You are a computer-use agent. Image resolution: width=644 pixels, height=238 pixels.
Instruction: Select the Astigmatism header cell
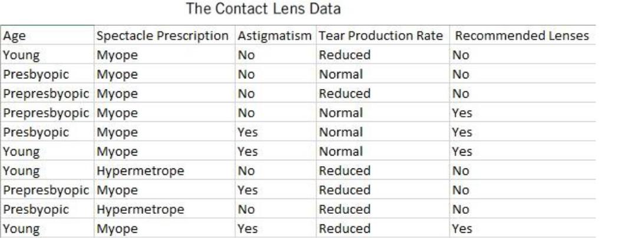click(x=275, y=36)
